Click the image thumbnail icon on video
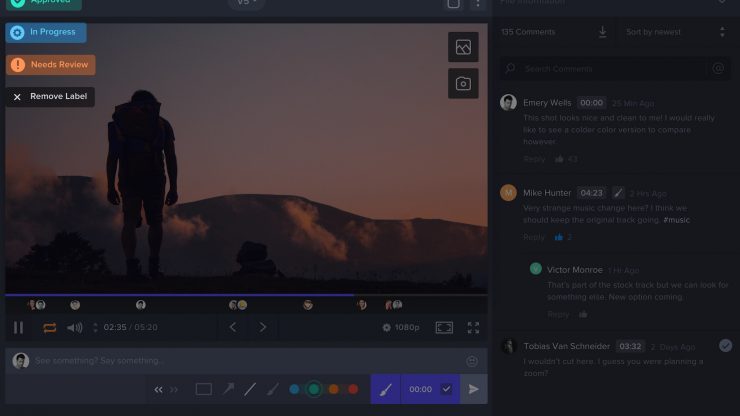This screenshot has width=740, height=416. tap(463, 47)
